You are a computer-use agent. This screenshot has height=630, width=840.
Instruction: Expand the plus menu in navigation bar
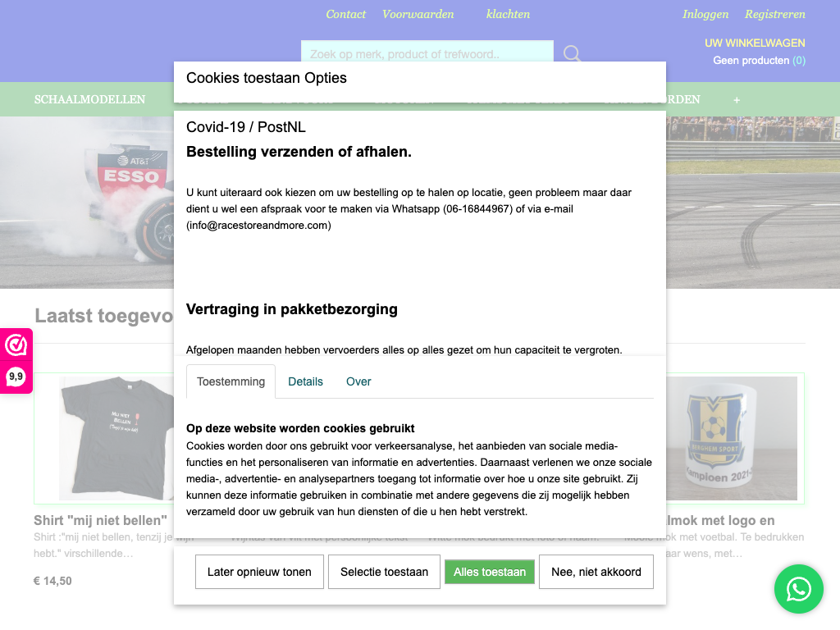point(737,100)
